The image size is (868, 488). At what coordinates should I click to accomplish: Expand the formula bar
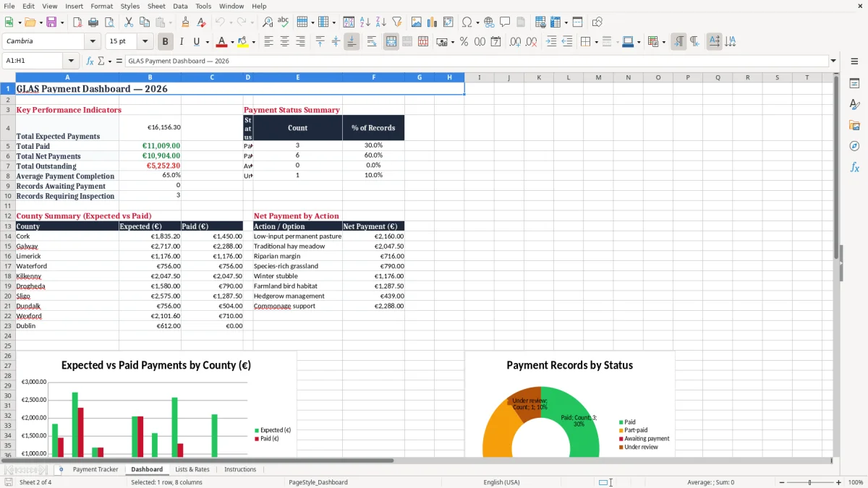pos(833,61)
